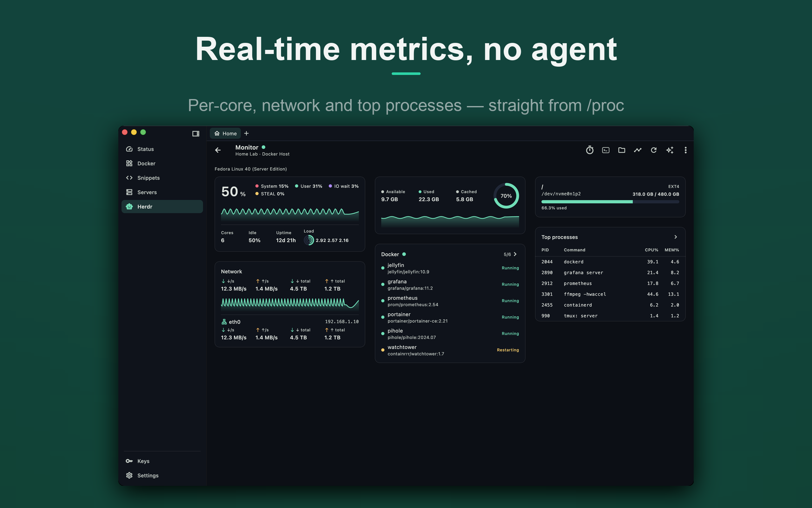Select the ffmpeg -hwaccel process row

[x=610, y=294]
